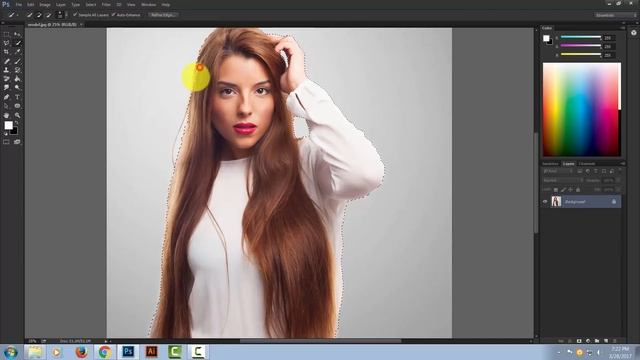
Task: Select the Lasso tool
Action: pyautogui.click(x=6, y=43)
